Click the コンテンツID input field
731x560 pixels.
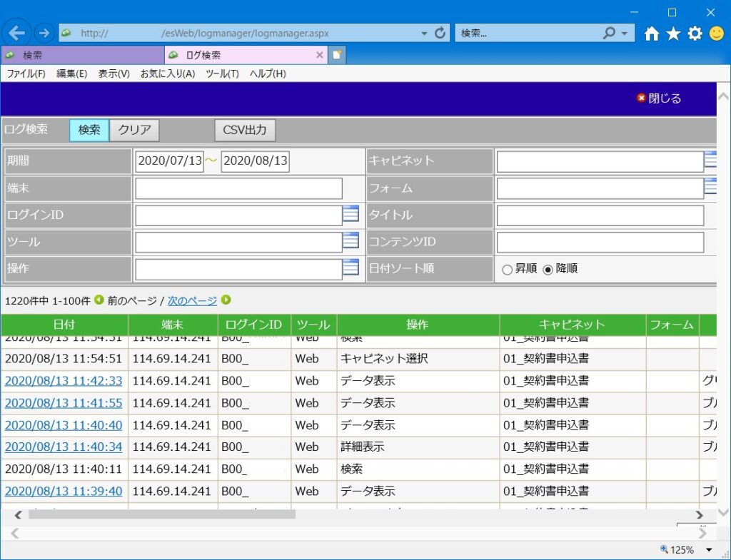(x=600, y=243)
